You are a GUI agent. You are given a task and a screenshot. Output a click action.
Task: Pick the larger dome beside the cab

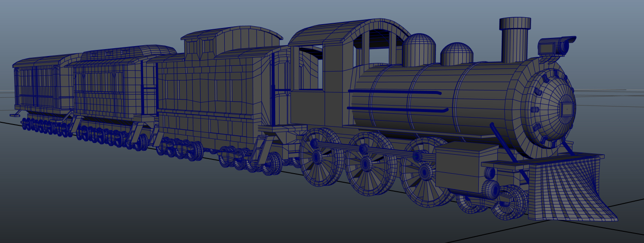[x=419, y=50]
